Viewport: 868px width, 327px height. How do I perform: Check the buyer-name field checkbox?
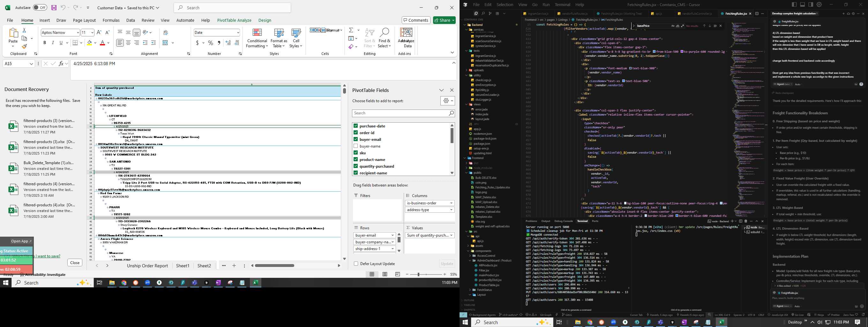[355, 146]
